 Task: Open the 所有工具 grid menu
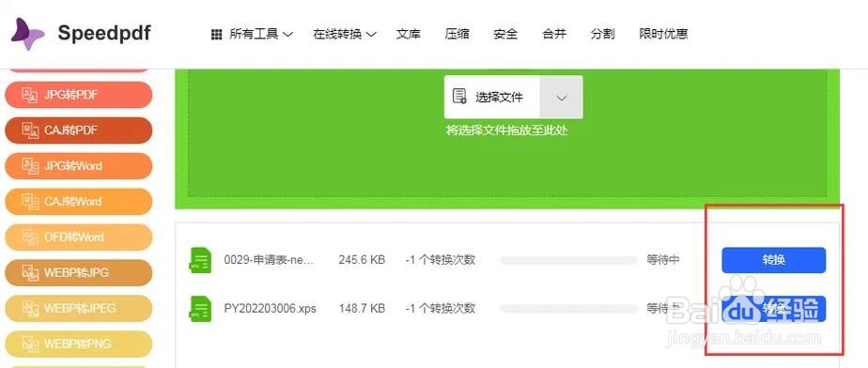click(x=252, y=35)
